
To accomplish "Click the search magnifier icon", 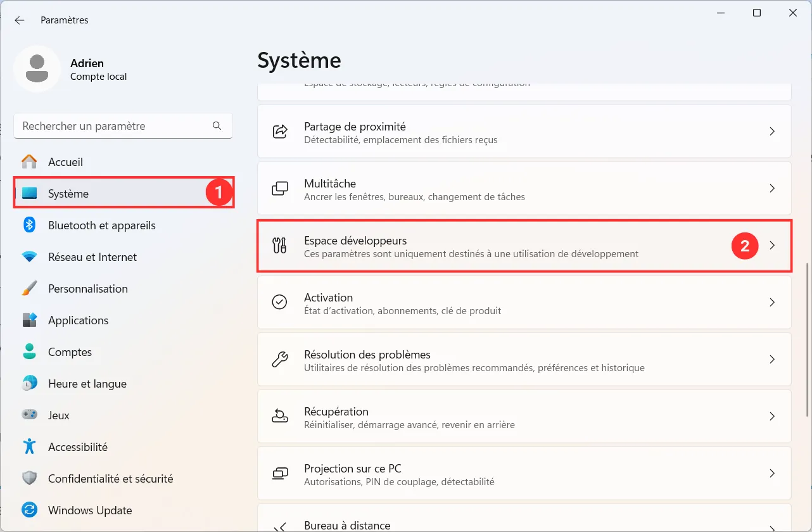I will (x=217, y=126).
